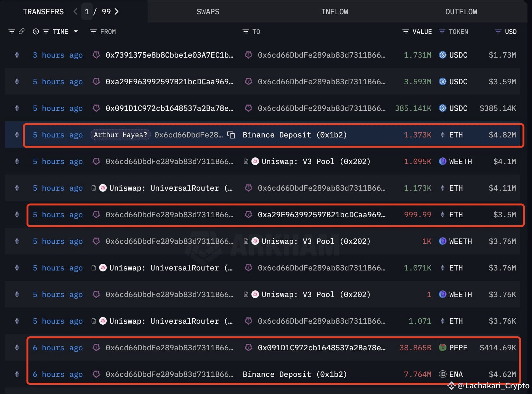Click the WEETH token icon in 1K row

[x=443, y=241]
